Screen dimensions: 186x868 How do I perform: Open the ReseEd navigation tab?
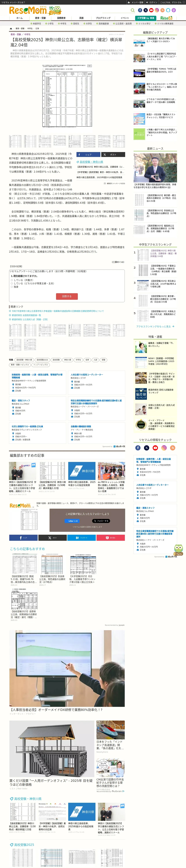166,18
